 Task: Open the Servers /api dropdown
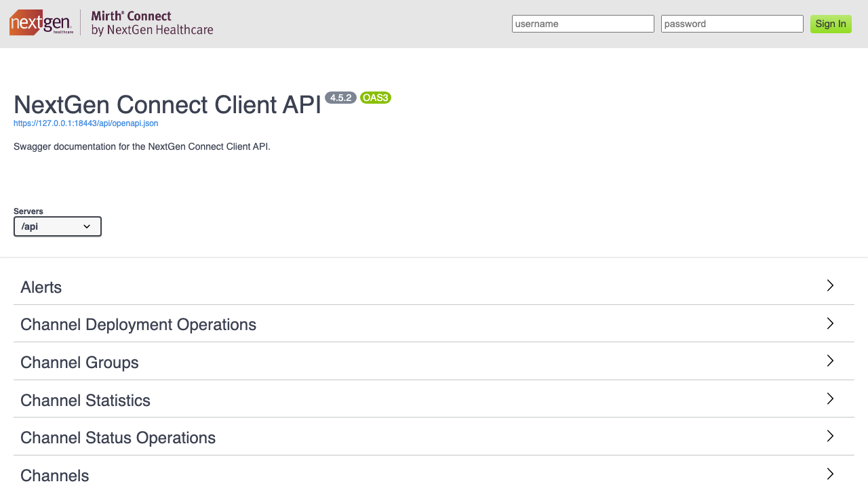click(x=58, y=226)
